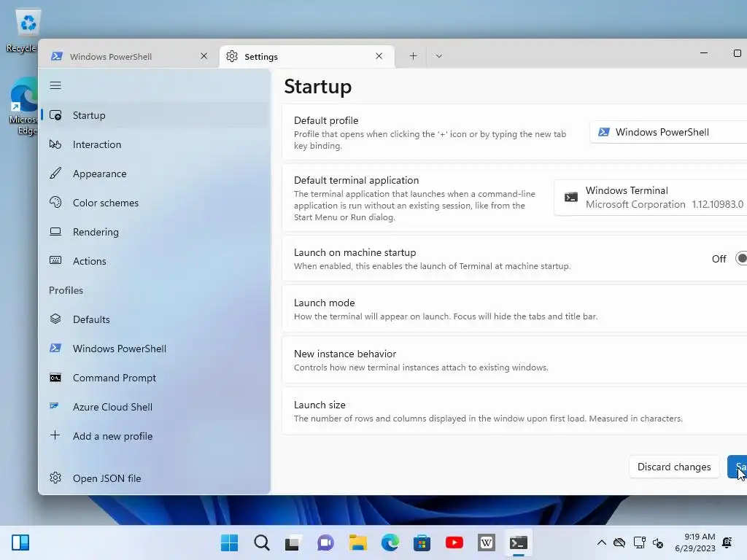Open the new tab dropdown chevron
Viewport: 747px width, 560px height.
tap(438, 56)
